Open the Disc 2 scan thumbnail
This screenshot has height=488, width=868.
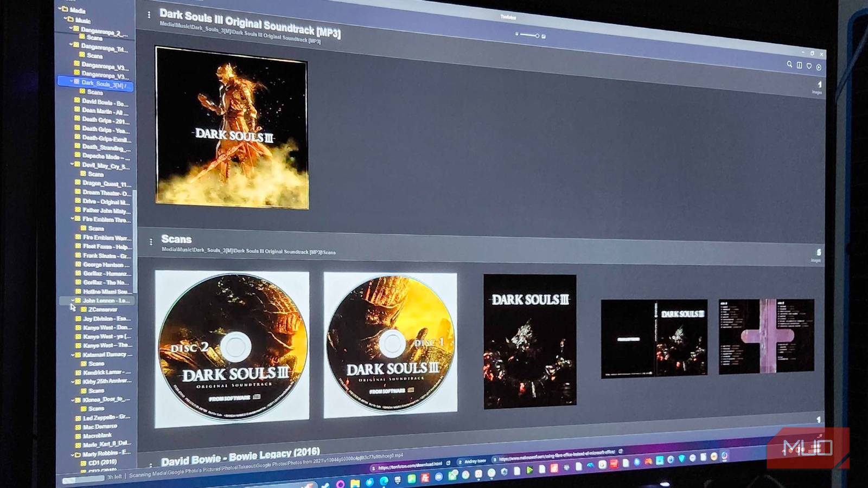tap(232, 348)
